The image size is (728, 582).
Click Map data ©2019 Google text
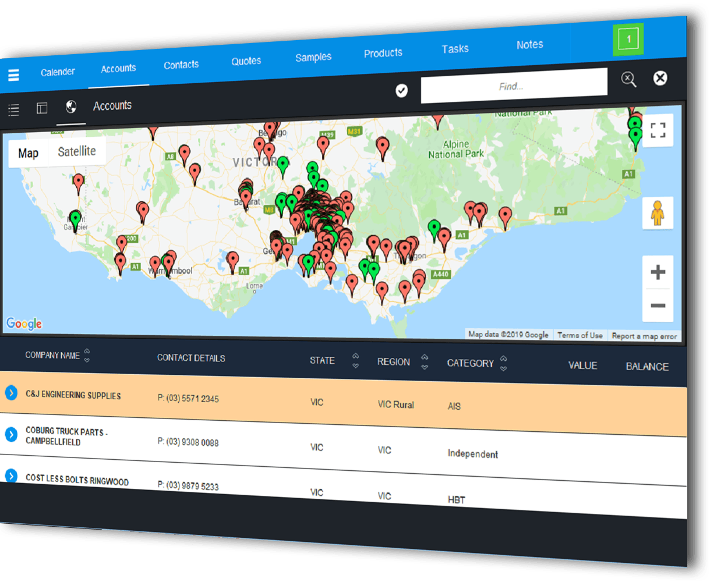[508, 334]
